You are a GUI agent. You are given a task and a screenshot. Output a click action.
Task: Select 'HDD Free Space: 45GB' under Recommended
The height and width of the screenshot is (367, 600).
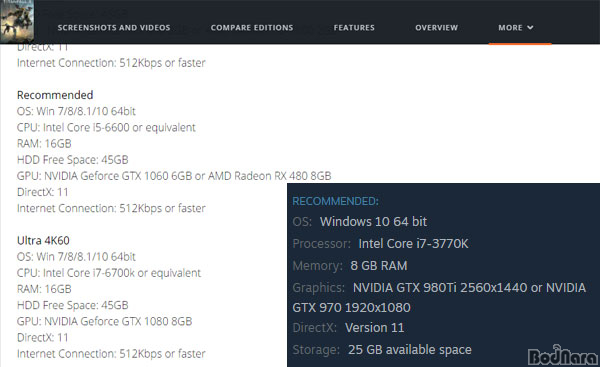pos(72,160)
